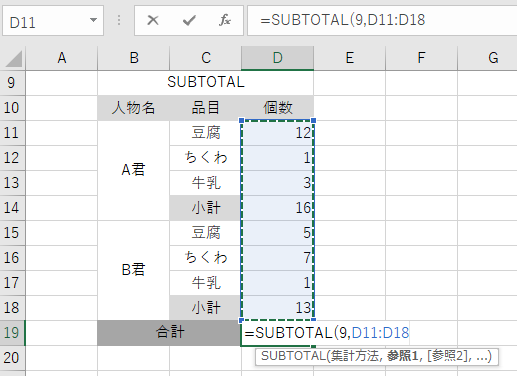Select row 10 header

[x=12, y=108]
